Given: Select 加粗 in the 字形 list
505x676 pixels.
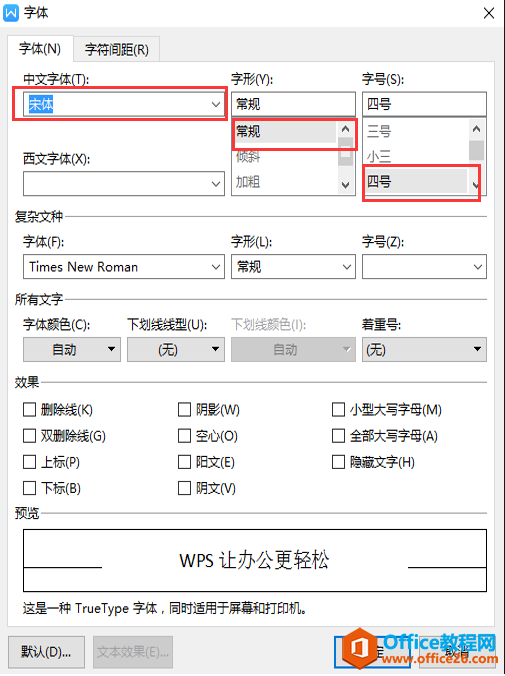Looking at the screenshot, I should (285, 182).
